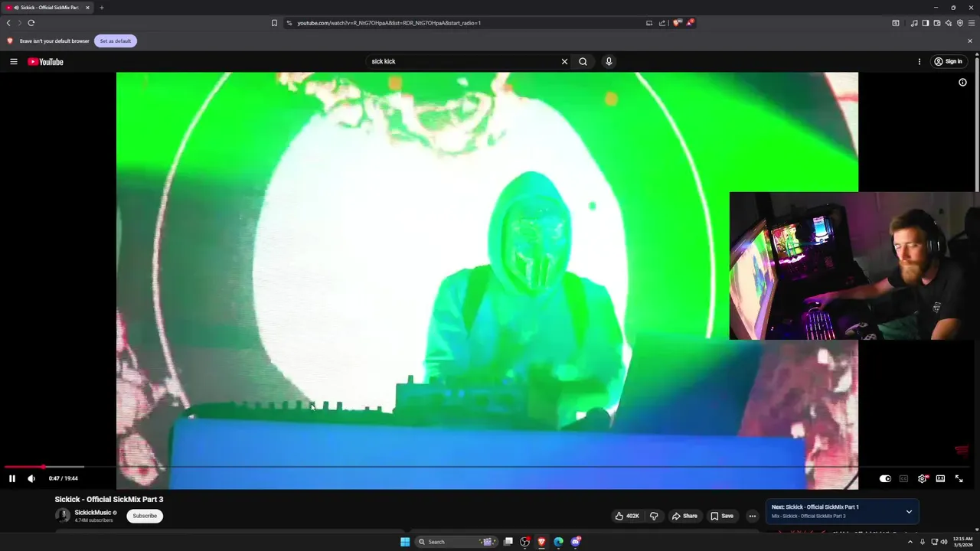Open YouTube settings three-dot menu
The height and width of the screenshot is (551, 980).
[x=920, y=61]
